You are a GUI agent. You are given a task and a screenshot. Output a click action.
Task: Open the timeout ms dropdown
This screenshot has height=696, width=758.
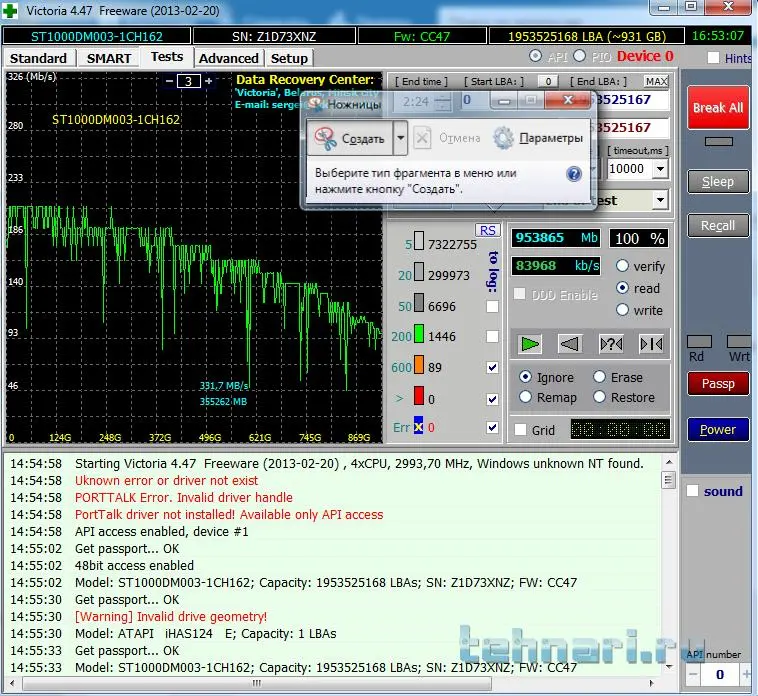tap(659, 169)
